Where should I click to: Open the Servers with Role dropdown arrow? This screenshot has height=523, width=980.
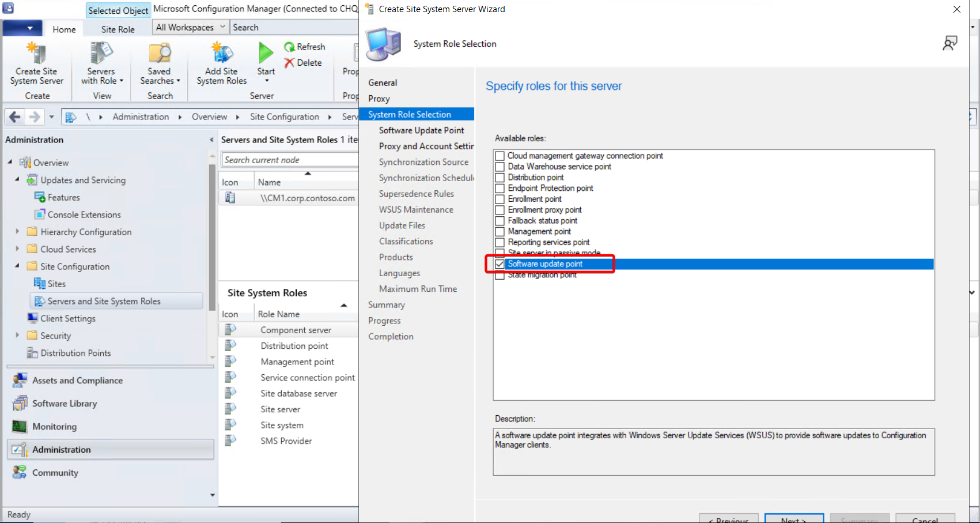[x=122, y=81]
